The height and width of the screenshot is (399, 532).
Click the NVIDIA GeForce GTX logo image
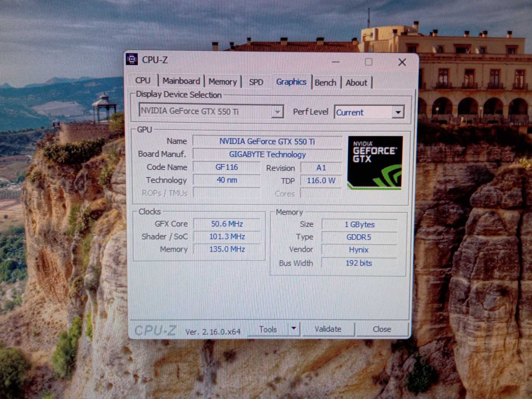pyautogui.click(x=375, y=163)
